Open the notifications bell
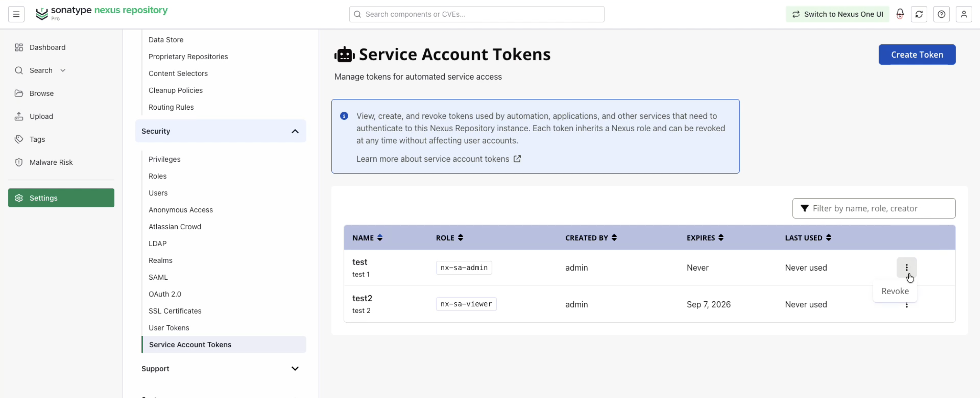The height and width of the screenshot is (398, 980). point(900,14)
